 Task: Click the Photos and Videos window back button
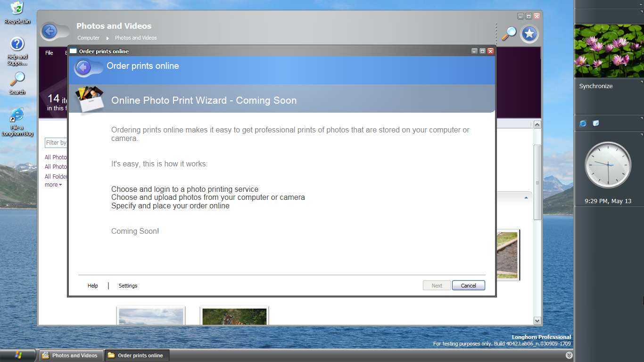click(x=50, y=32)
